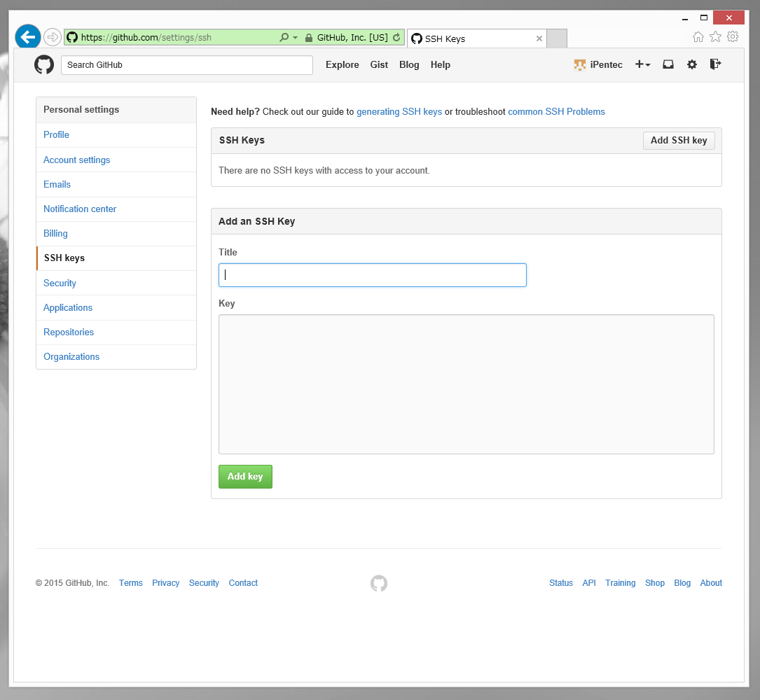760x700 pixels.
Task: Open the address bar search magnifier
Action: pos(284,37)
